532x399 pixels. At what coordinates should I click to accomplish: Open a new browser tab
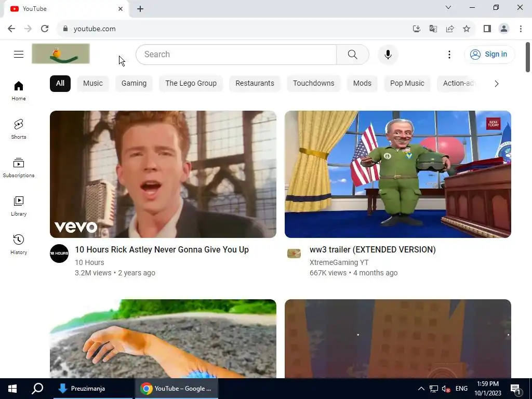click(140, 9)
